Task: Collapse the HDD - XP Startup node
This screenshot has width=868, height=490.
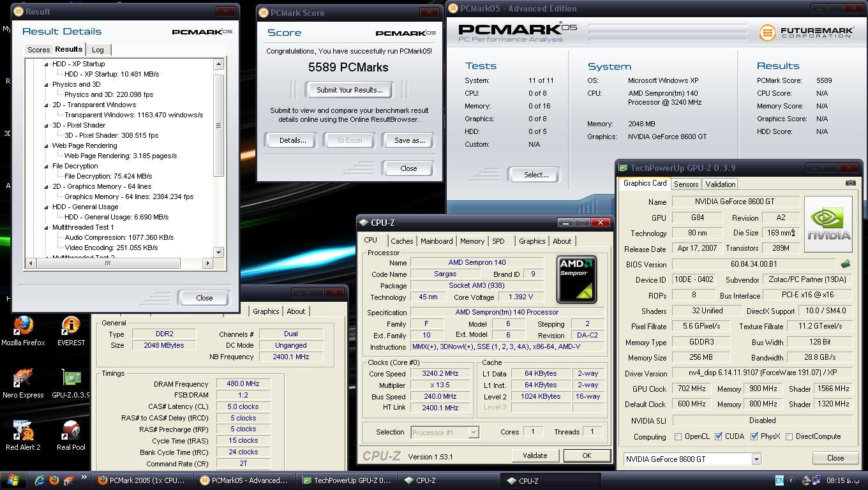Action: pyautogui.click(x=46, y=64)
